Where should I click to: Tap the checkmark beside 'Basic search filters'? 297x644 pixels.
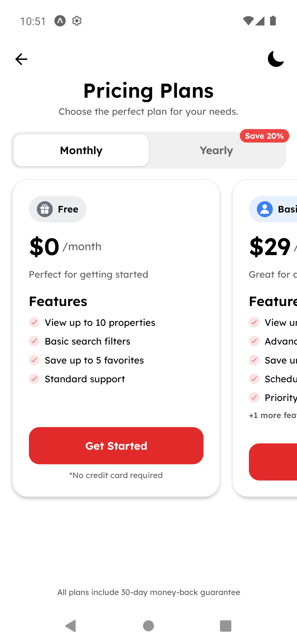(x=34, y=341)
